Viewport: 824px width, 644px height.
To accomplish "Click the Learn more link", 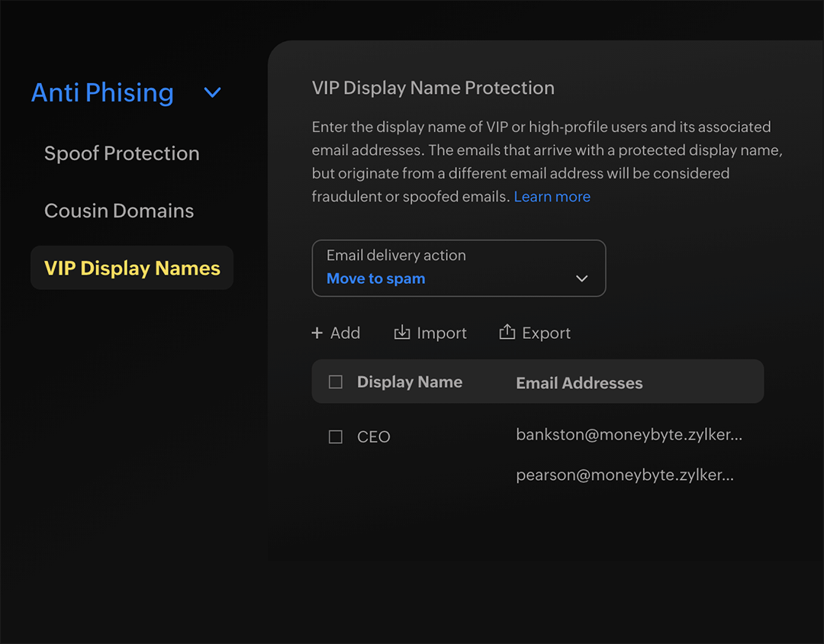I will [552, 196].
